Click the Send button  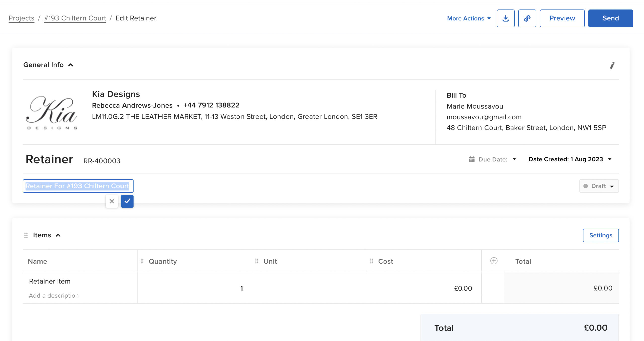pyautogui.click(x=610, y=18)
